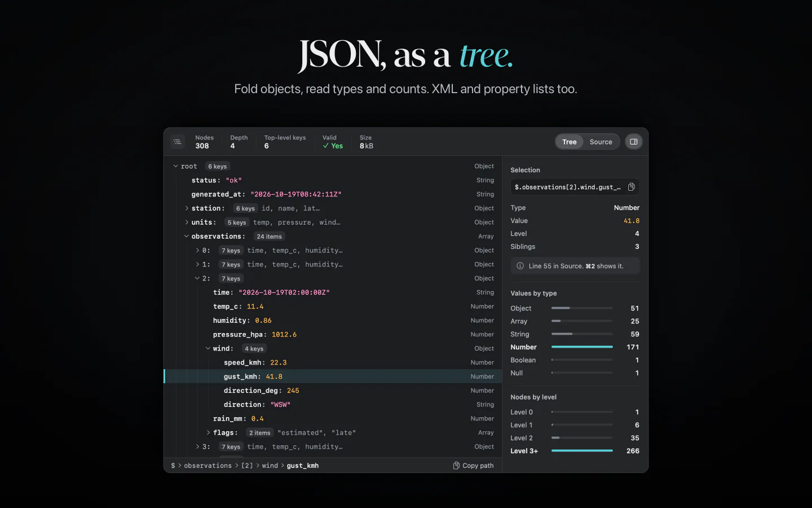Select the speed_kmh 22.3 row
The height and width of the screenshot is (508, 812).
coord(333,362)
